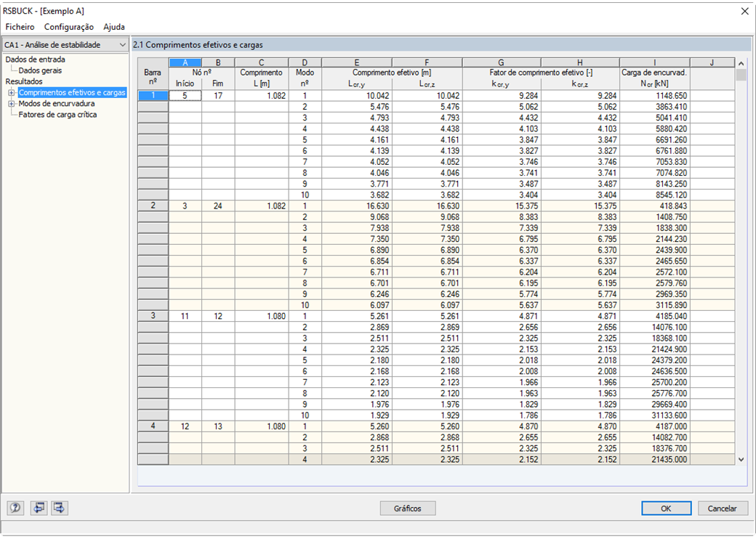756x539 pixels.
Task: Click critical load cell 2572.100
Action: point(655,272)
